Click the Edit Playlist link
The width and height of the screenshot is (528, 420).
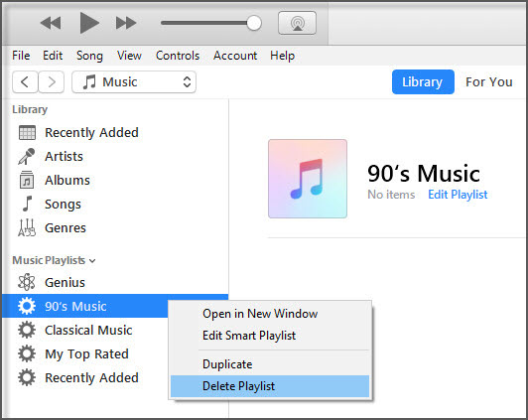pyautogui.click(x=458, y=195)
